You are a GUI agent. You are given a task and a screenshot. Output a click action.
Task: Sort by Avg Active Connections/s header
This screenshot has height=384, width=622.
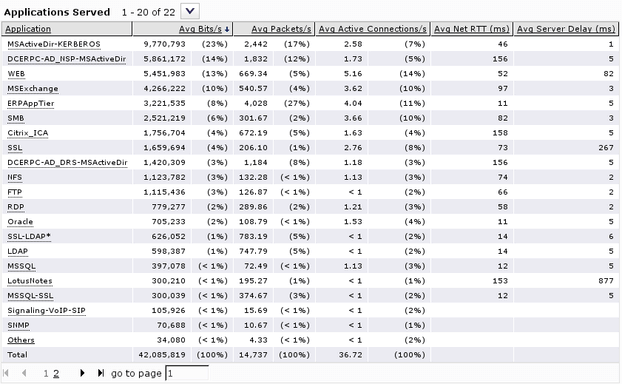tap(372, 29)
